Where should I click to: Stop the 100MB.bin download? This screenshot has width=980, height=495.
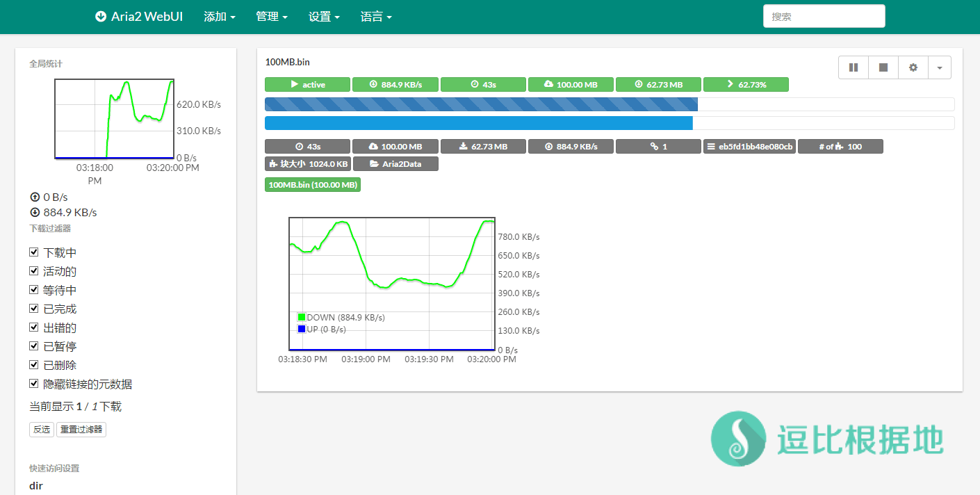(883, 67)
